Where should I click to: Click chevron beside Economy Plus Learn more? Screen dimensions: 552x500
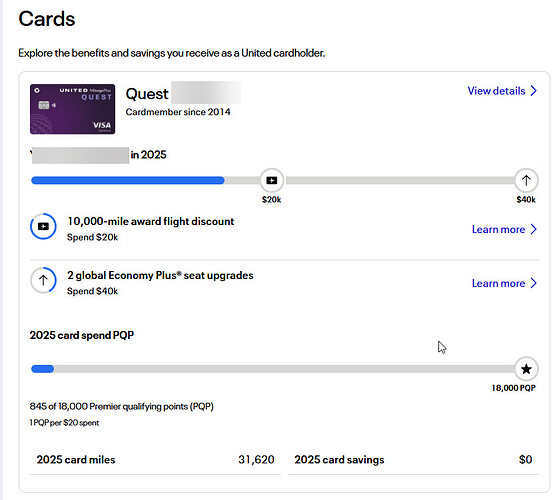tap(534, 283)
